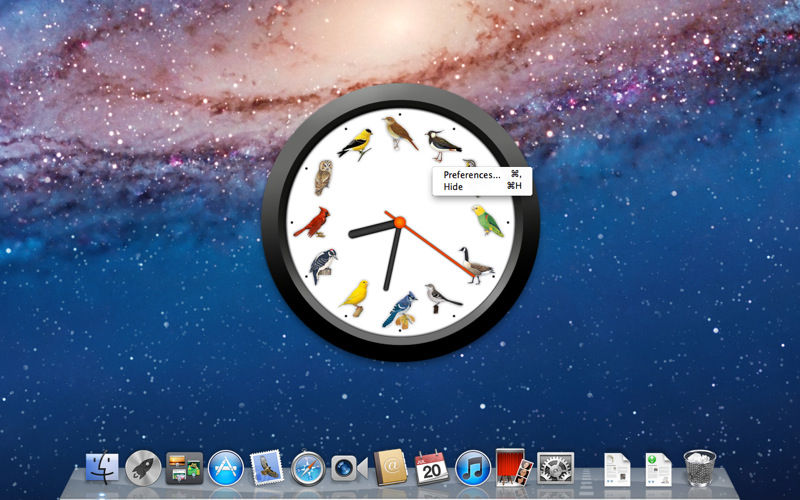The image size is (800, 500).
Task: Click the brown nightingale at twelve o'clock
Action: (x=399, y=133)
